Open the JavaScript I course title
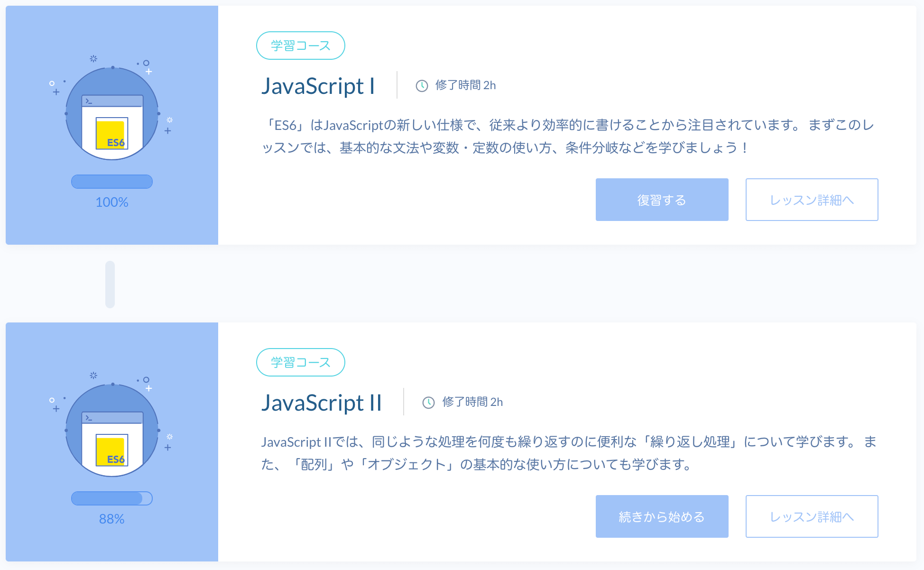This screenshot has height=570, width=924. [x=318, y=86]
